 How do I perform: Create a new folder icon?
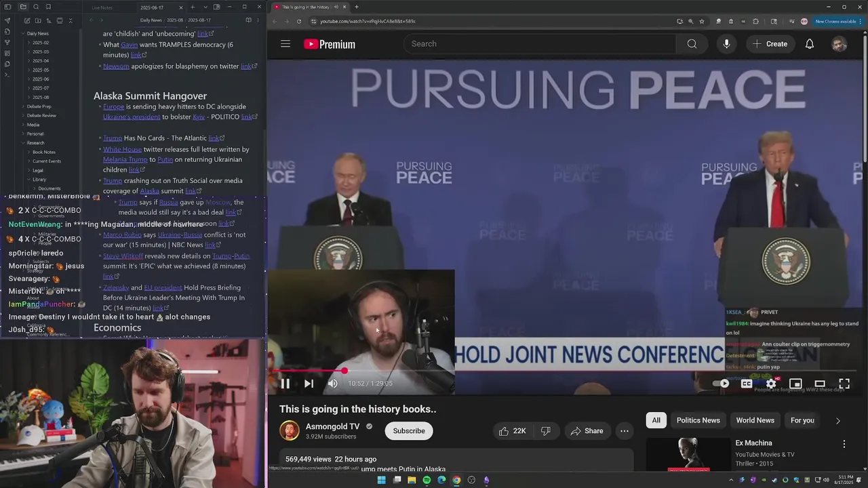point(38,20)
